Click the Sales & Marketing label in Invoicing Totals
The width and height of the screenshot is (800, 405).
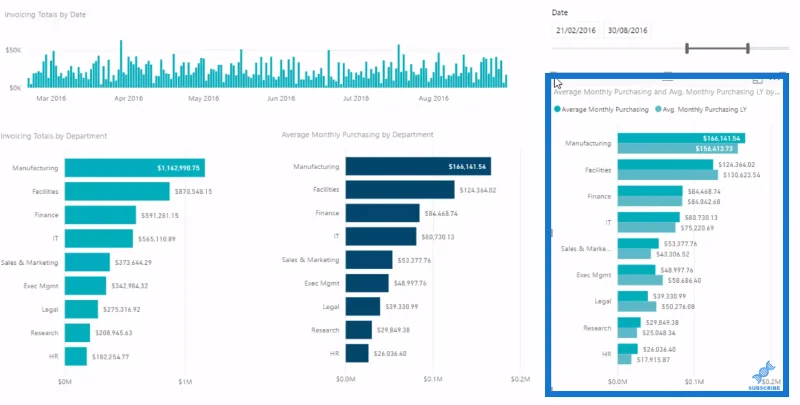click(x=30, y=263)
